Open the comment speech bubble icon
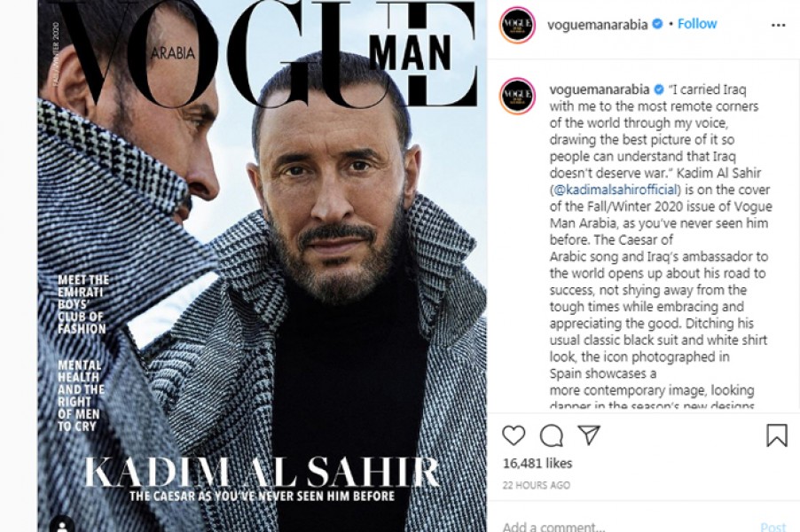Image resolution: width=800 pixels, height=532 pixels. tap(551, 435)
